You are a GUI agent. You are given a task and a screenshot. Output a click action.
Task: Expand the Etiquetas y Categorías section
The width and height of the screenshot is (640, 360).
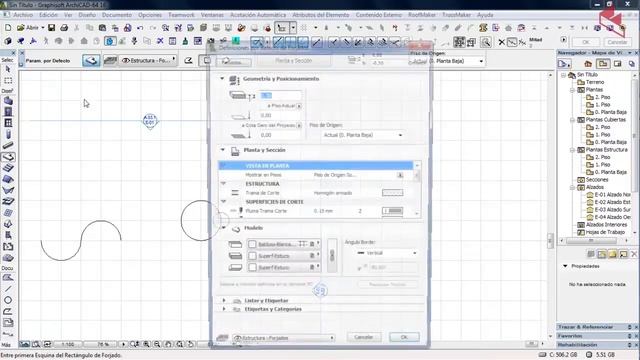[x=224, y=309]
